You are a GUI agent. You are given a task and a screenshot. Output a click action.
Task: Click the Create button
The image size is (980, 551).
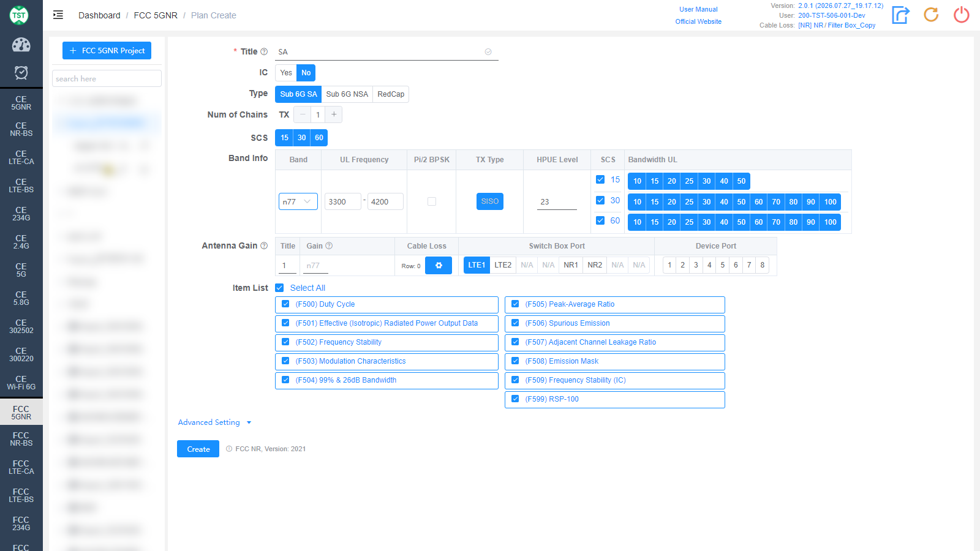point(198,449)
